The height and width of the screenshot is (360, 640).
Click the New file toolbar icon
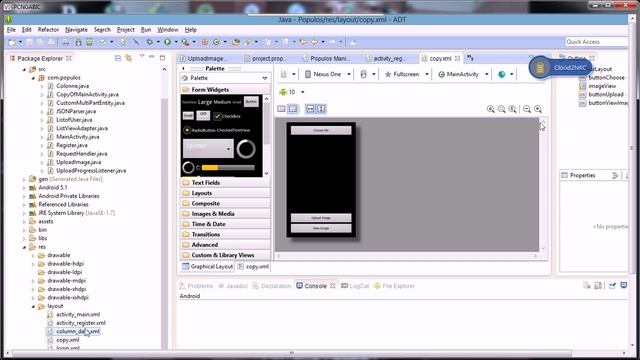(12, 42)
